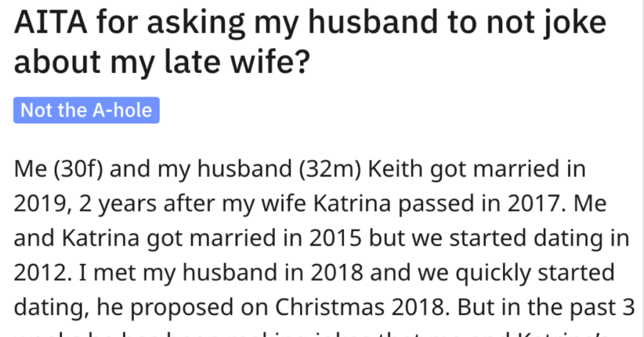Click the 'Not the A-hole' flair tag
The image size is (644, 337).
click(86, 110)
